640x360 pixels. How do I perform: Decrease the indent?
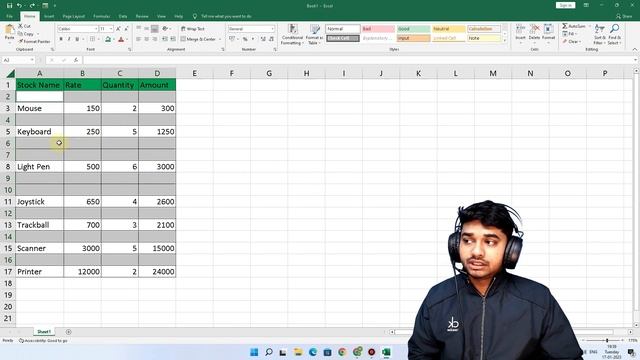coord(165,39)
